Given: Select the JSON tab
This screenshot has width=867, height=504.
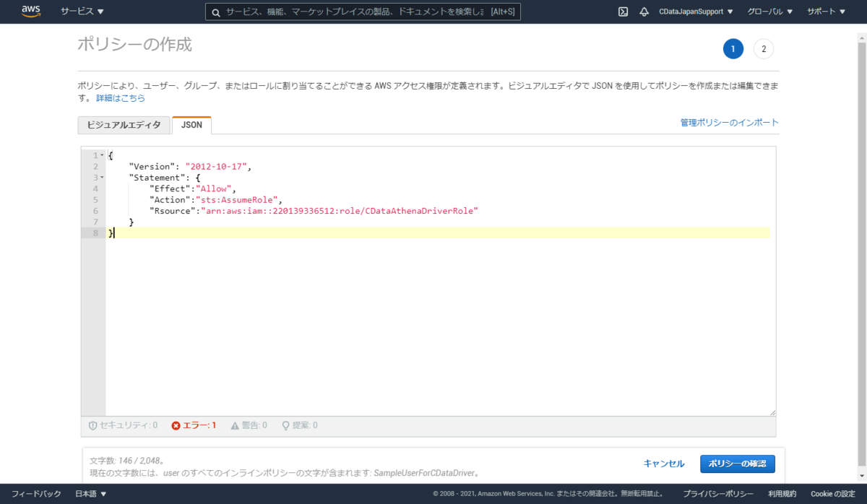Looking at the screenshot, I should 191,125.
